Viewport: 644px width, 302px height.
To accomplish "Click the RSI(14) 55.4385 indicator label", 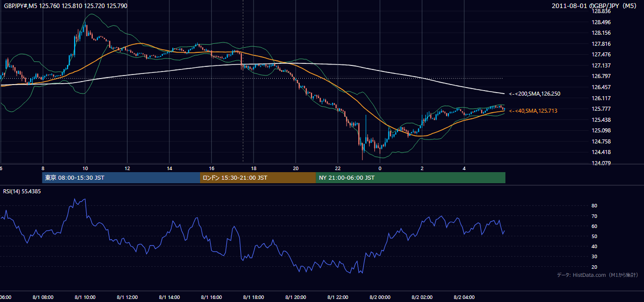I will tap(22, 191).
